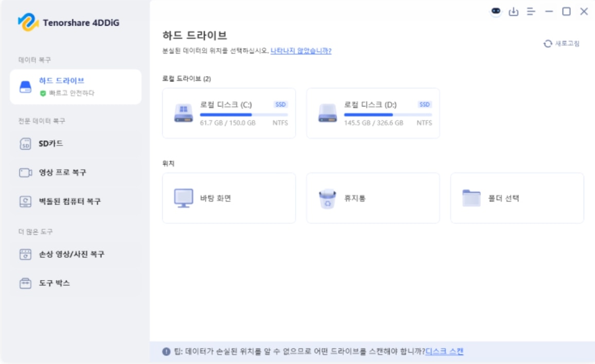Viewport: 595px width, 364px height.
Task: Choose 로컬 디스크 (C:) drive
Action: click(x=229, y=113)
